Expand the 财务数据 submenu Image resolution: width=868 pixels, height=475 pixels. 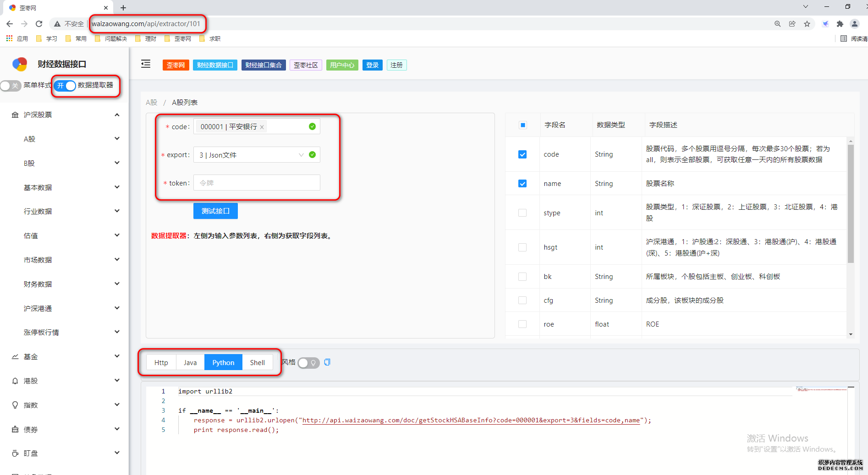(x=65, y=284)
